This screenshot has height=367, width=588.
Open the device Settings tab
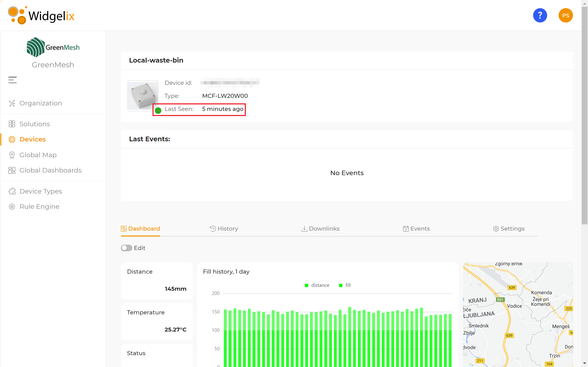[x=509, y=229]
